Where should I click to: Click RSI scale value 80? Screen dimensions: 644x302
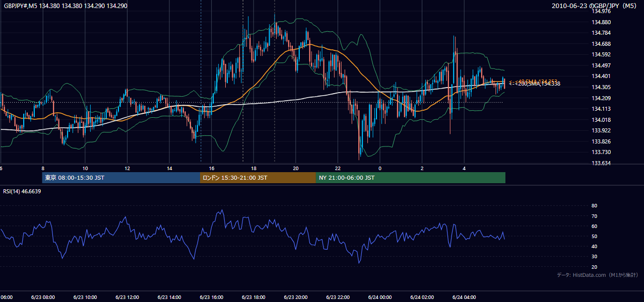click(594, 206)
